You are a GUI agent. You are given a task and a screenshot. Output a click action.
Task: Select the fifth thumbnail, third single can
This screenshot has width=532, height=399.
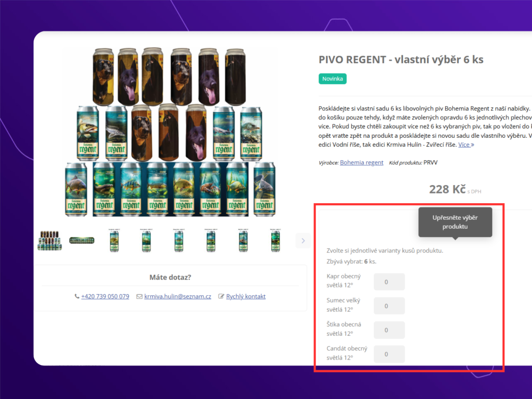(x=178, y=240)
